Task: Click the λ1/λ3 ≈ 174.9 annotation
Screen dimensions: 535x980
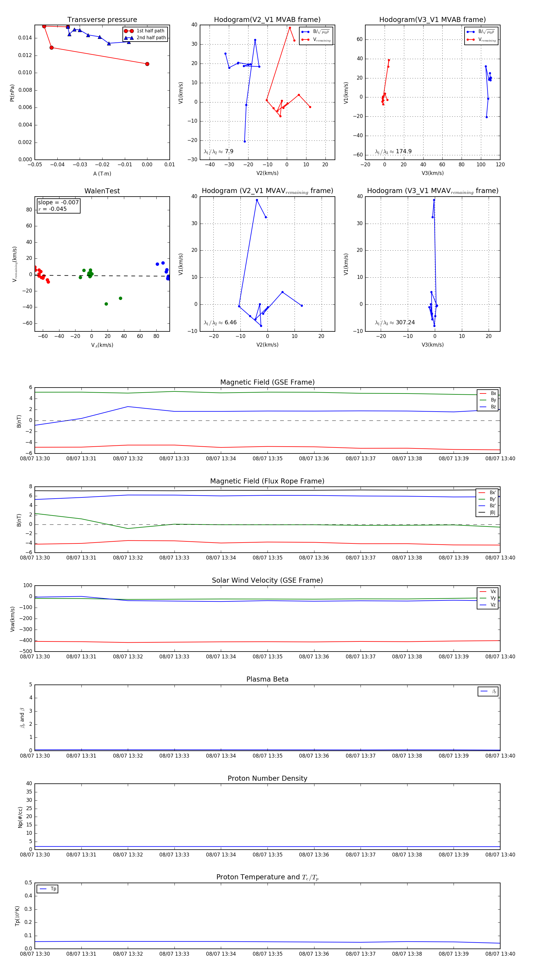Action: (393, 151)
